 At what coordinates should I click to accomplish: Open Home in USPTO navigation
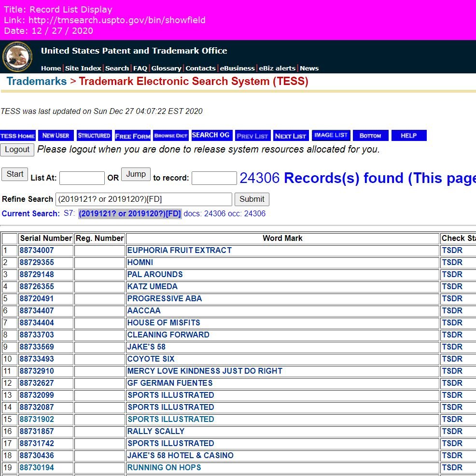[x=51, y=68]
